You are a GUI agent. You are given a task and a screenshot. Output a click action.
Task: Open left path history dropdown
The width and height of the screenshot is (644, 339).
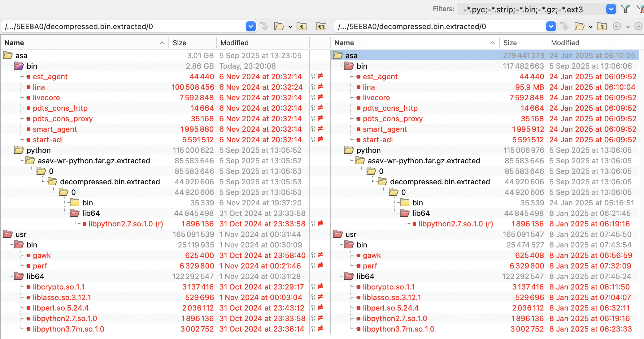tap(250, 27)
